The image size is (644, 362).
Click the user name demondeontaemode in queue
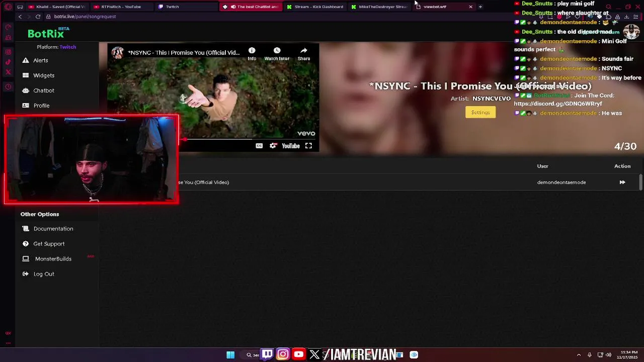561,183
